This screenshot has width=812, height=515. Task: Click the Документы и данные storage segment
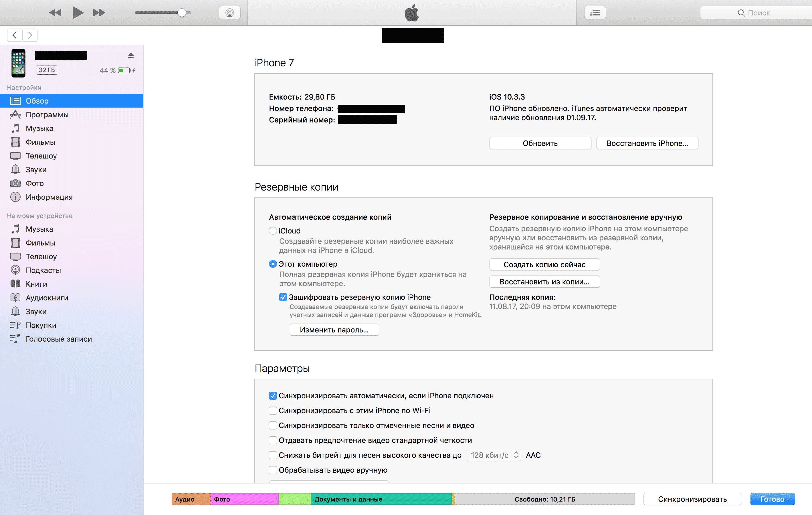point(381,499)
